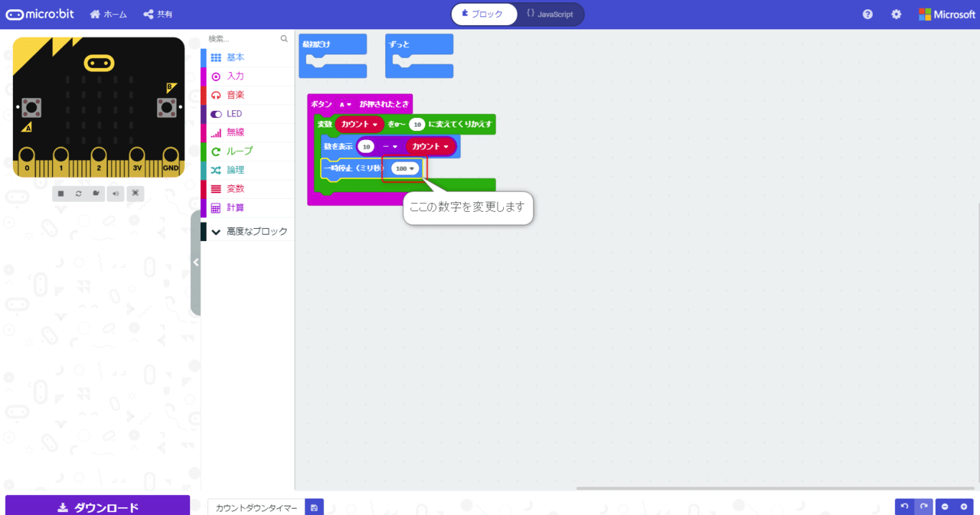Zoom out the workspace
Viewport: 980px width, 515px height.
pyautogui.click(x=946, y=507)
